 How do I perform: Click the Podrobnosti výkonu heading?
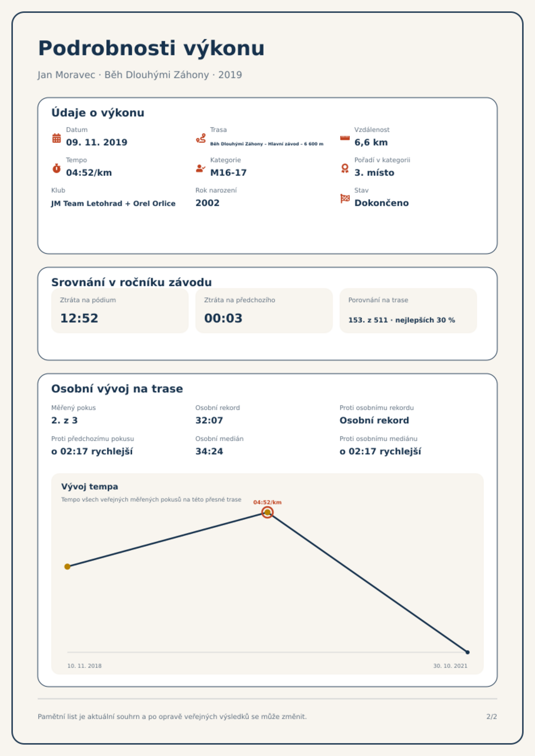151,48
